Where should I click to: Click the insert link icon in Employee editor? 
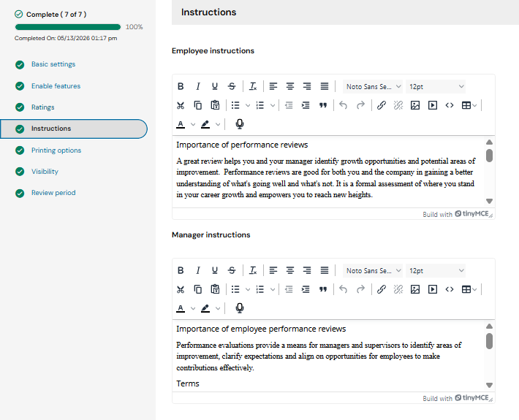point(382,105)
